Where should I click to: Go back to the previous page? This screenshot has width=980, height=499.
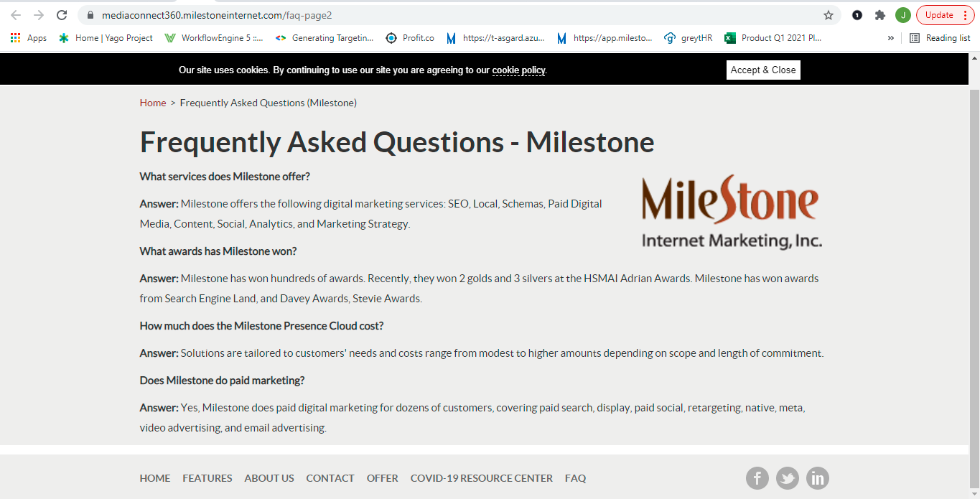click(16, 15)
